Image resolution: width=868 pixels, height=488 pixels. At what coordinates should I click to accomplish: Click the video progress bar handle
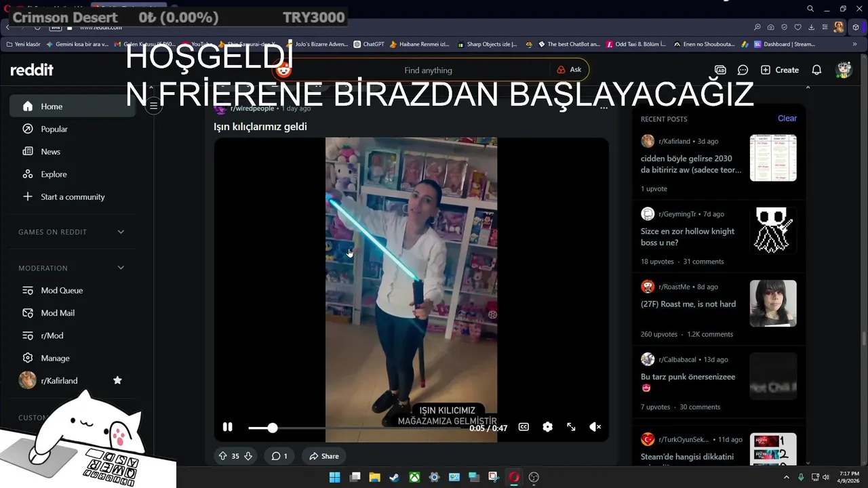click(272, 428)
